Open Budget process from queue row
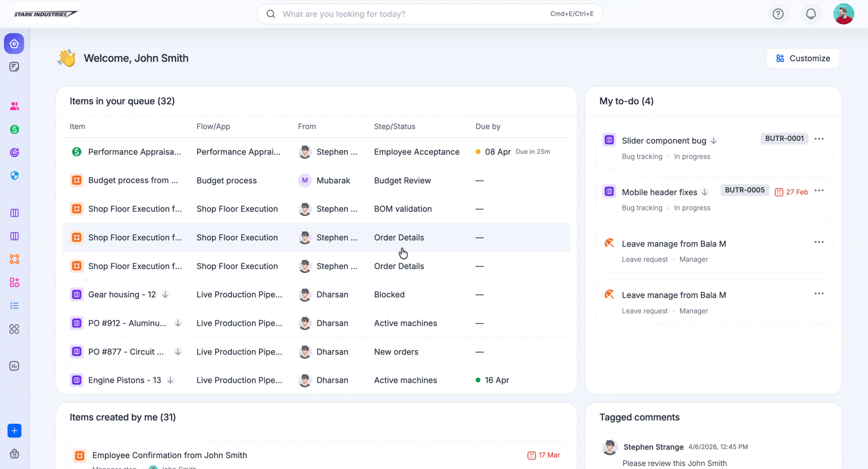Screen dimensions: 868x469 133,180
